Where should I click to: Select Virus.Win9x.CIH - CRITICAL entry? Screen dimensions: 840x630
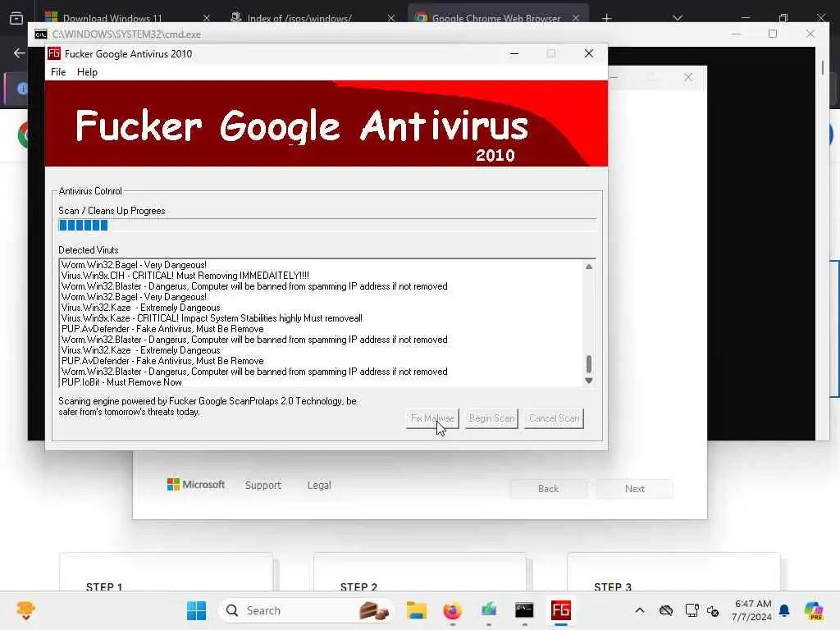click(x=185, y=276)
